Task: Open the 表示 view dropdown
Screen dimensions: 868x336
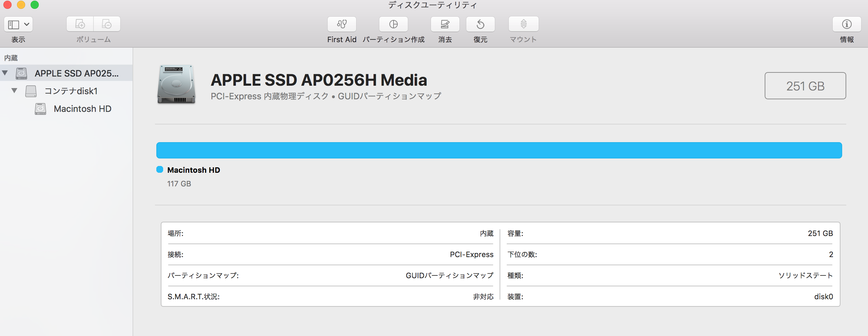Action: (18, 24)
